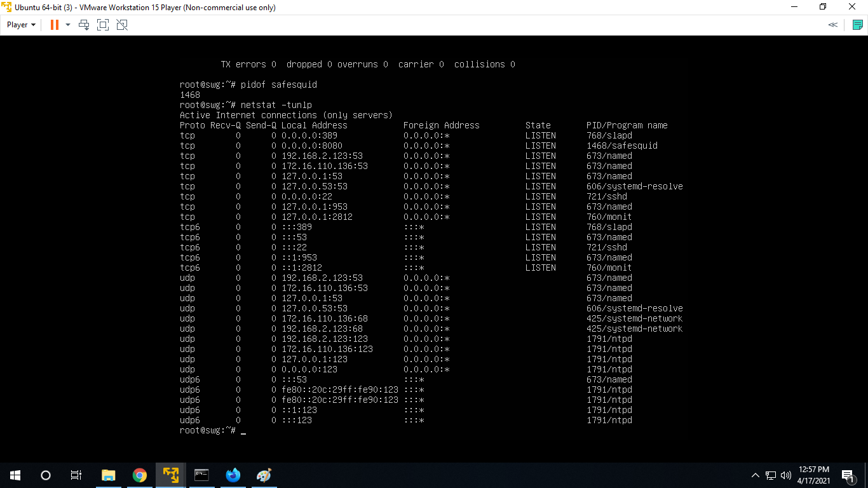This screenshot has height=488, width=868.
Task: Enter full screen mode
Action: coord(103,25)
